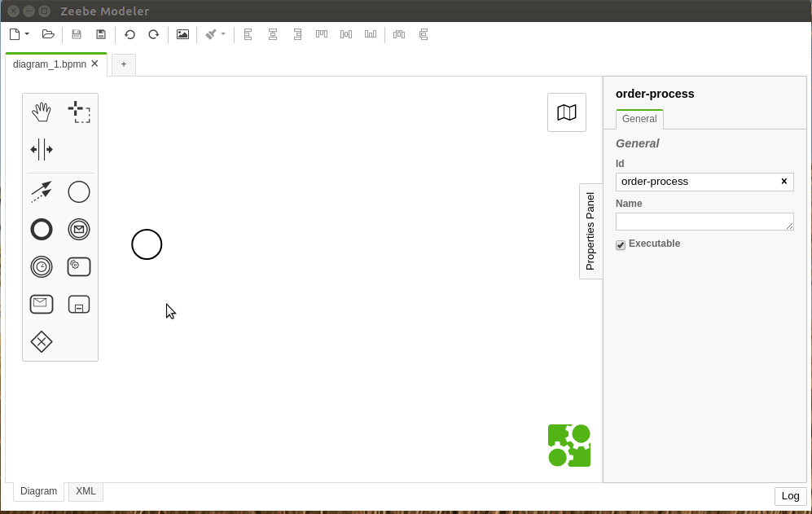The height and width of the screenshot is (514, 812).
Task: Switch to the XML view tab
Action: pos(86,491)
